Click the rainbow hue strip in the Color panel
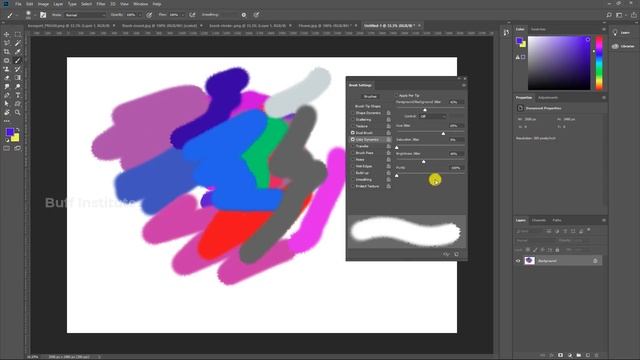 click(x=599, y=63)
